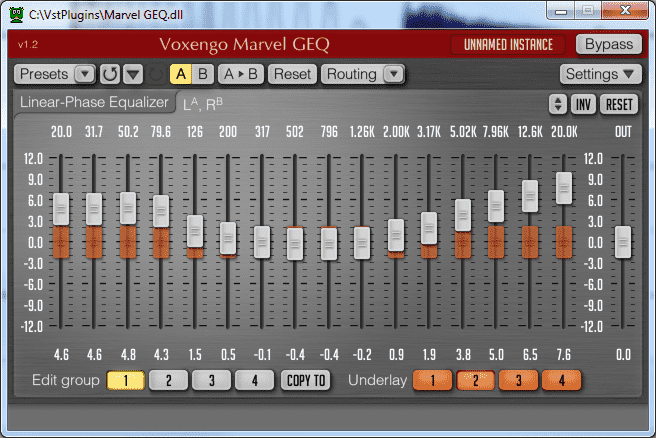Select edit group 4

(x=255, y=380)
